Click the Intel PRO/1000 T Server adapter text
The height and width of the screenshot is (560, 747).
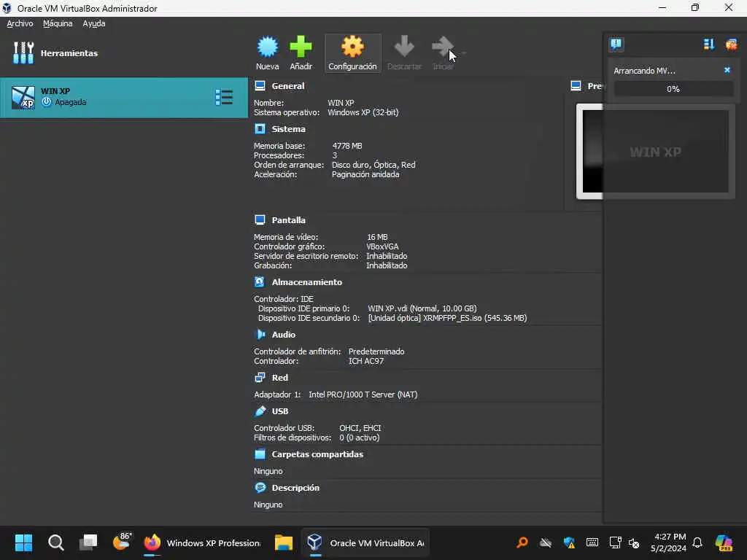363,394
